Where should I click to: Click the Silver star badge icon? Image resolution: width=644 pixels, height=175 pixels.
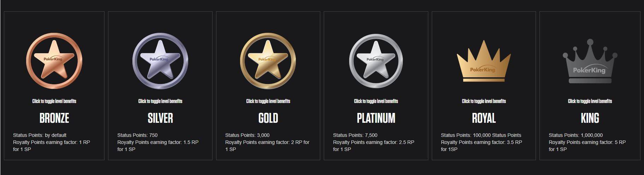[160, 61]
